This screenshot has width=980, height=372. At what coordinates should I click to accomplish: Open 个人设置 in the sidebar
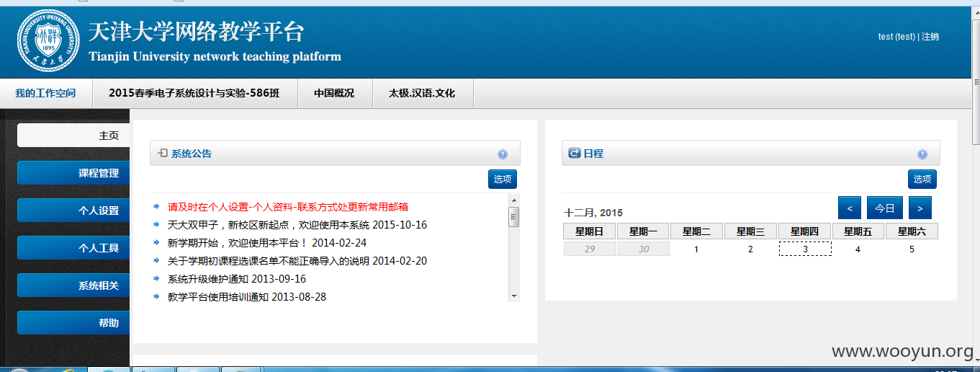tap(73, 211)
